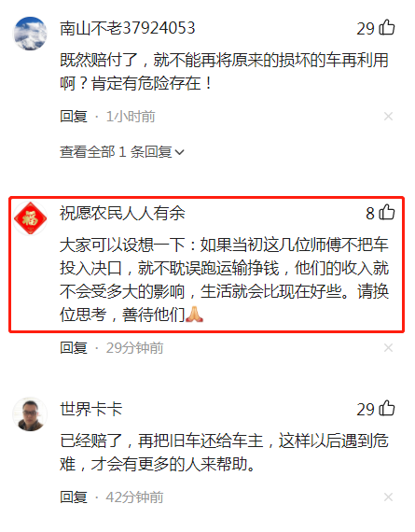Screen dimensions: 415x532
Task: Like the comment by 祝愿农民人人有余
Action: (386, 213)
